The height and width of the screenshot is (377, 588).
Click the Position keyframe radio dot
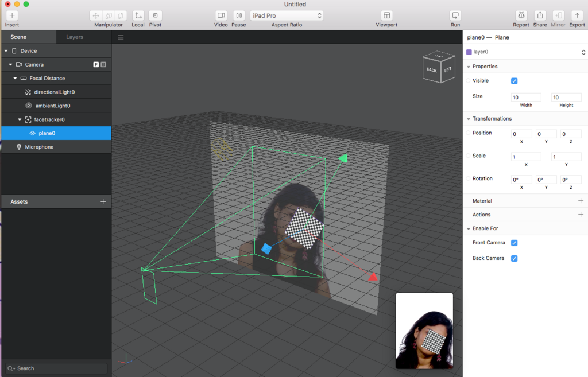pos(468,133)
